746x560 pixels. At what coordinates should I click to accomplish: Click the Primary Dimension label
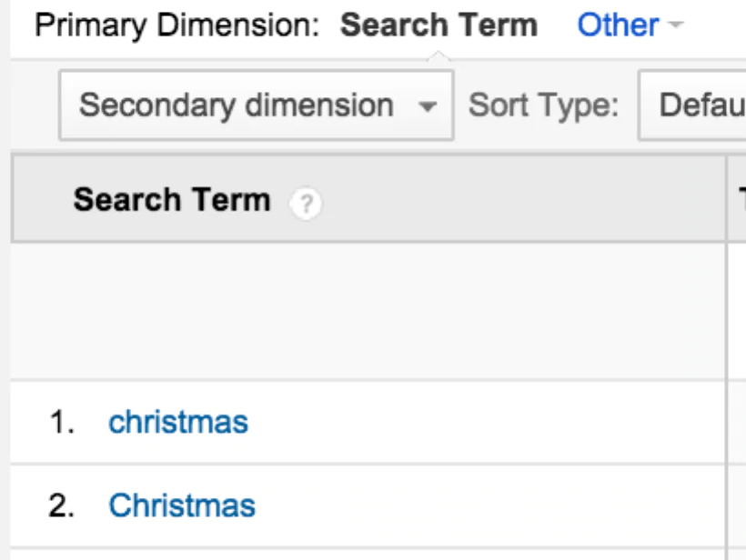(177, 25)
